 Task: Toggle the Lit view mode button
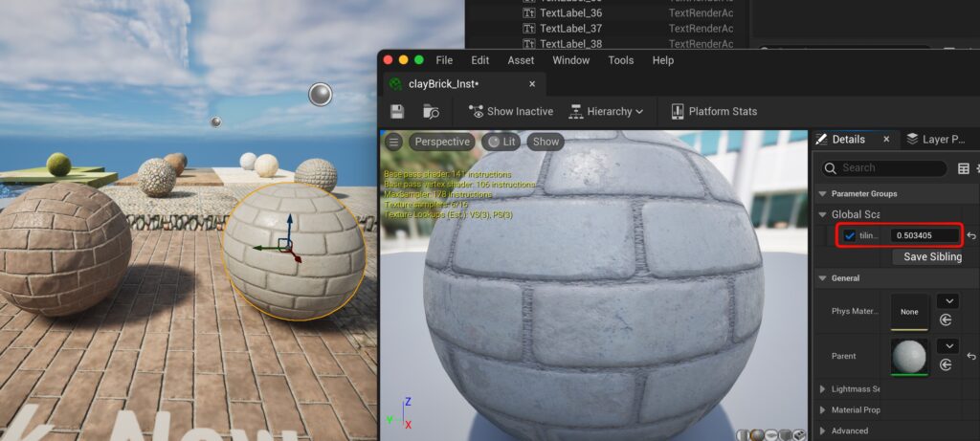tap(501, 142)
